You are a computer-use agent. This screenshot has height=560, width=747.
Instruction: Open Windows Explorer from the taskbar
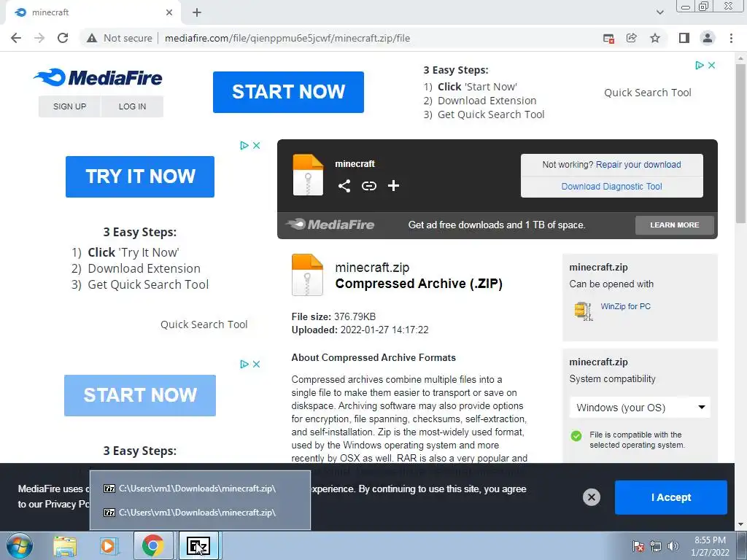65,546
